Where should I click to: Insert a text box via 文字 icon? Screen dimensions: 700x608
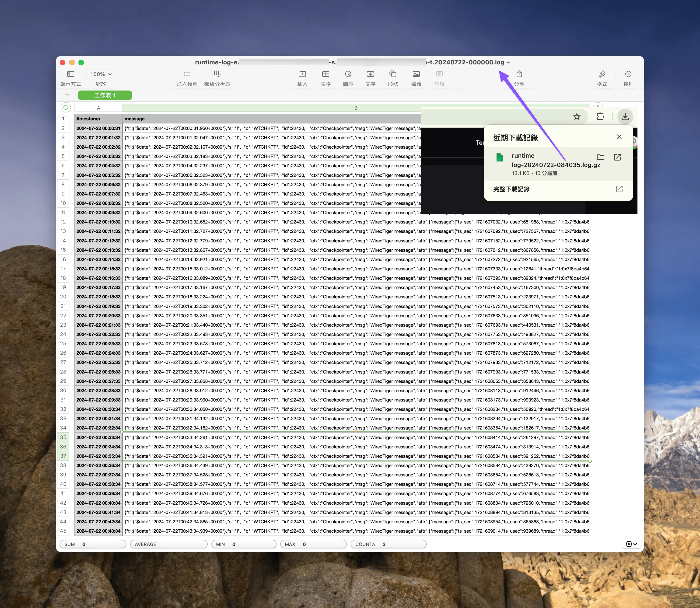pos(370,77)
